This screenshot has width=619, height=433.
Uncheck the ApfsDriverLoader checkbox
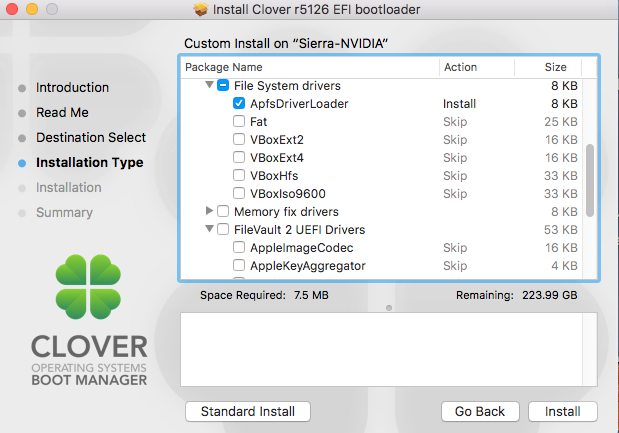tap(239, 103)
